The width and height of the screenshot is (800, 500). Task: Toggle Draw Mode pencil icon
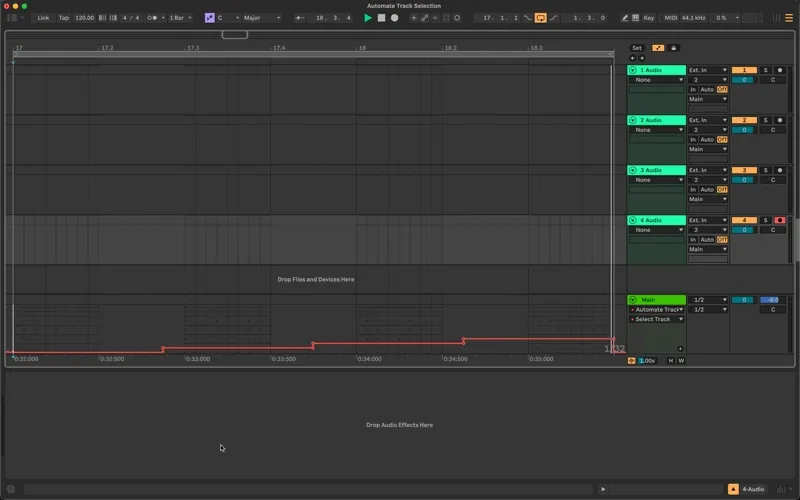coord(624,18)
